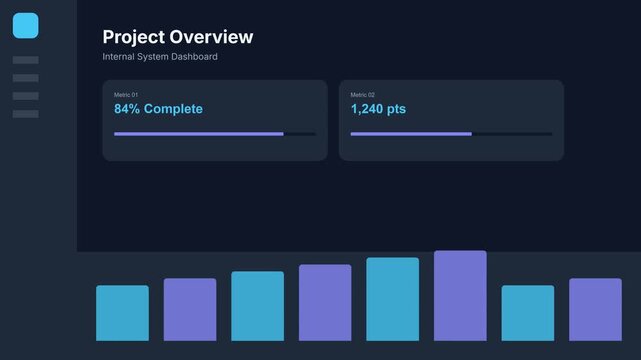Click the 1,240 pts value
641x360 pixels.
378,109
